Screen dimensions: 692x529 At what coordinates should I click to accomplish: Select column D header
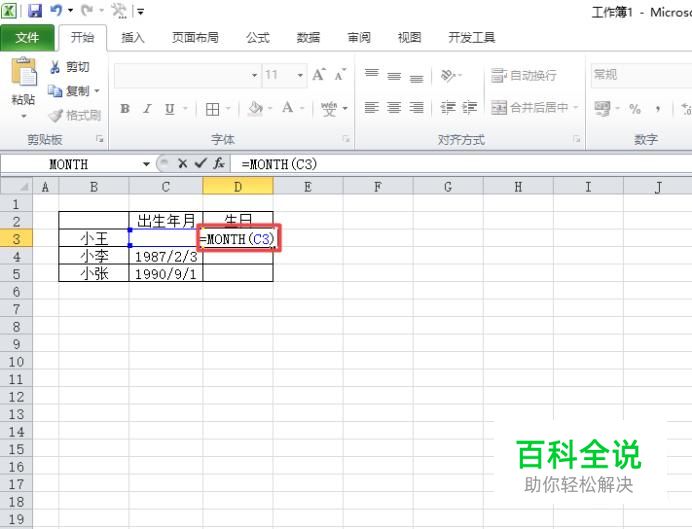pos(238,186)
